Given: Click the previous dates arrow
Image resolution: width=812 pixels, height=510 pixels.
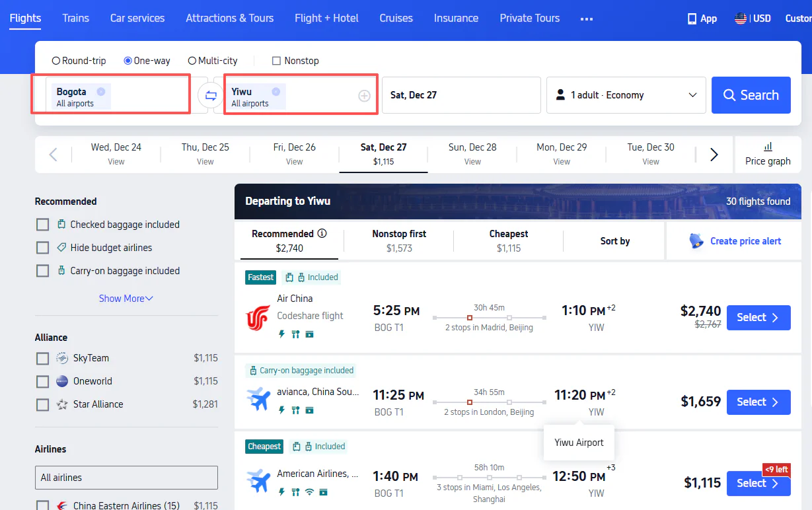Looking at the screenshot, I should [54, 155].
